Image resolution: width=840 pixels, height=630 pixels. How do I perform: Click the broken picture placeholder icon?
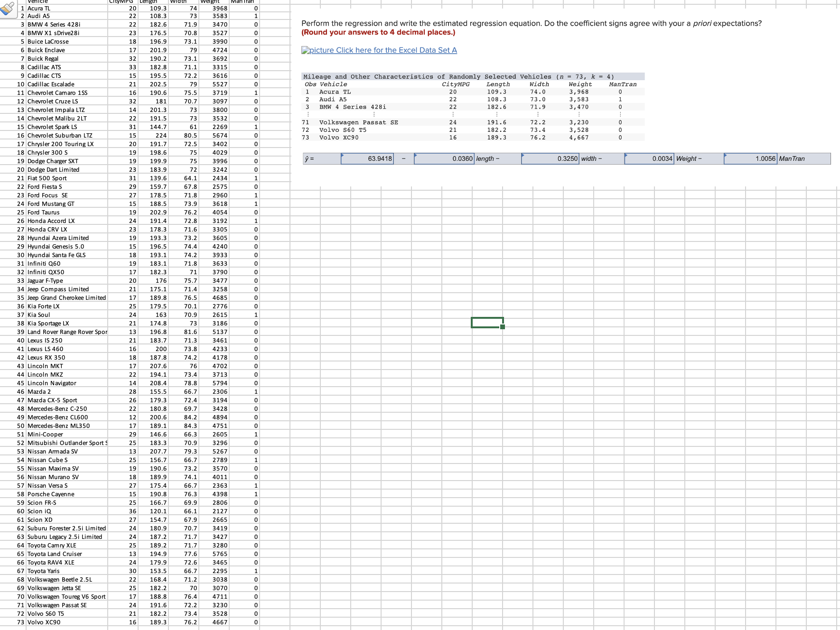pos(305,50)
